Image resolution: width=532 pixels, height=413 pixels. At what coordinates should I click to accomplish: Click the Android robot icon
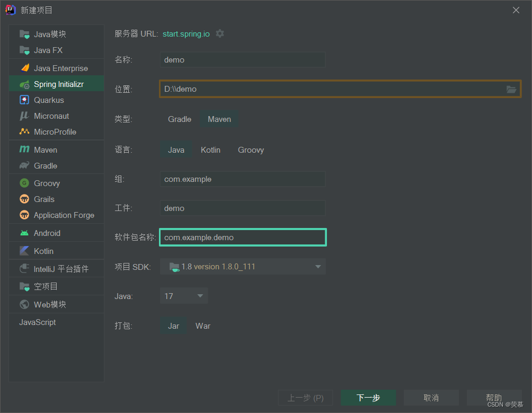click(x=24, y=233)
